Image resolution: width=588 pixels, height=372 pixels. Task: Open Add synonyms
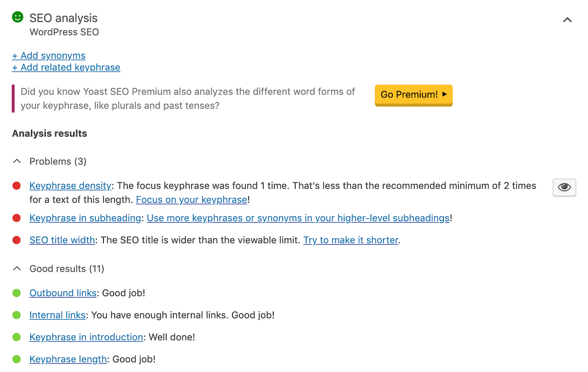tap(48, 56)
